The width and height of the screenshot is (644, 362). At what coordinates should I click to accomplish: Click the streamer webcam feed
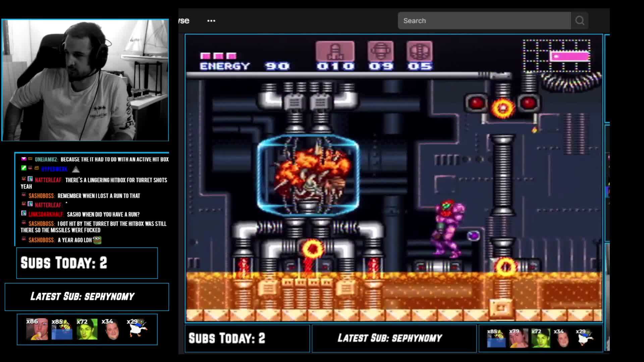tap(85, 80)
